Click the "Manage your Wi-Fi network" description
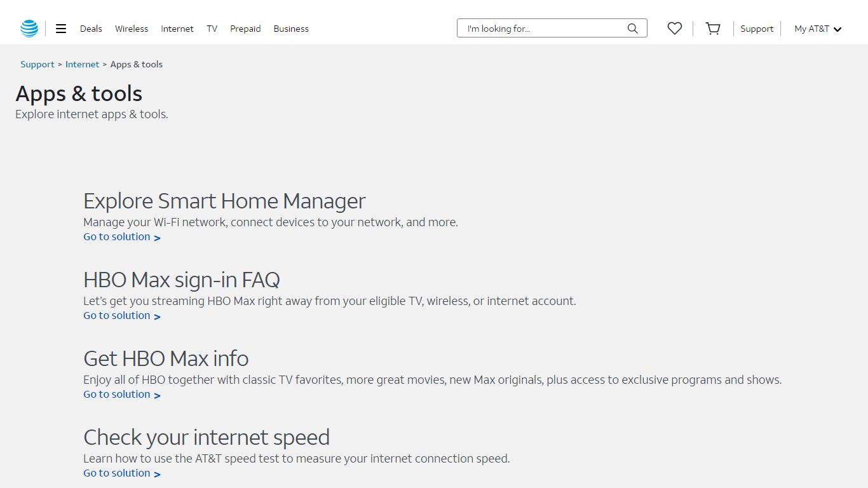Screen dimensions: 868x488 point(271,222)
